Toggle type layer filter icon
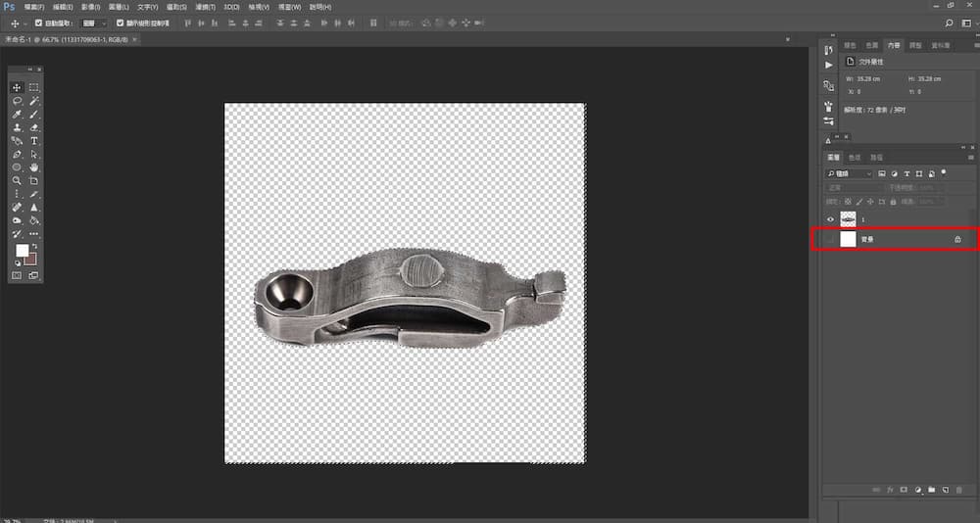Screen dimensions: 980x523 pyautogui.click(x=906, y=173)
